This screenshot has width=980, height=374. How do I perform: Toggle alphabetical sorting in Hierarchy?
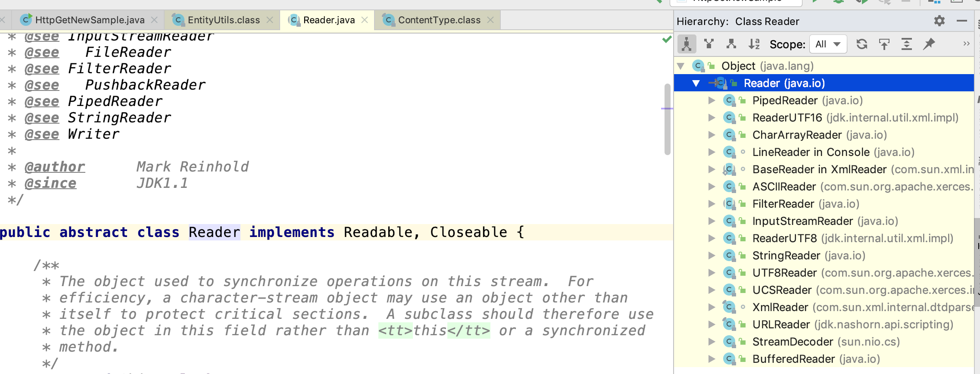coord(754,44)
